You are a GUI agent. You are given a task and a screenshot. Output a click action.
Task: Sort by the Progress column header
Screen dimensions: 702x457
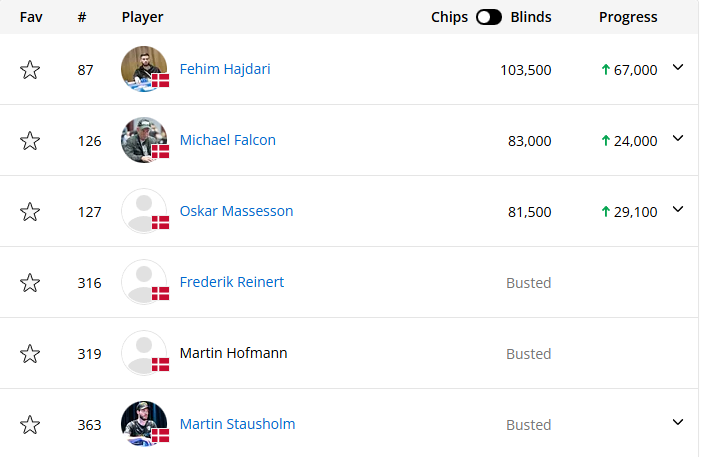click(x=628, y=17)
